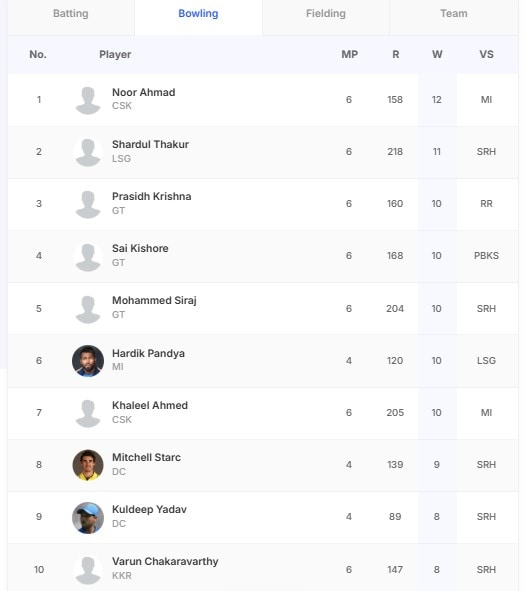Open Varun Chakaravarthy player name link
Image resolution: width=526 pixels, height=591 pixels.
[165, 562]
